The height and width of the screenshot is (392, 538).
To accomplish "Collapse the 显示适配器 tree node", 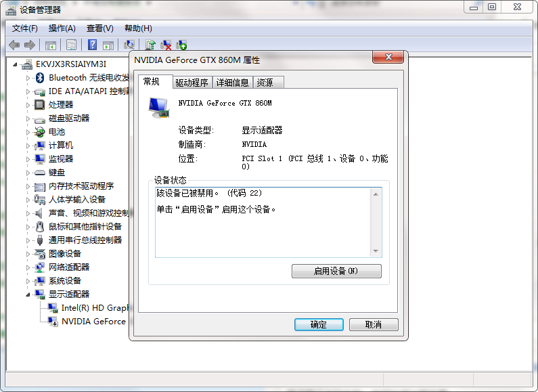I will point(28,295).
